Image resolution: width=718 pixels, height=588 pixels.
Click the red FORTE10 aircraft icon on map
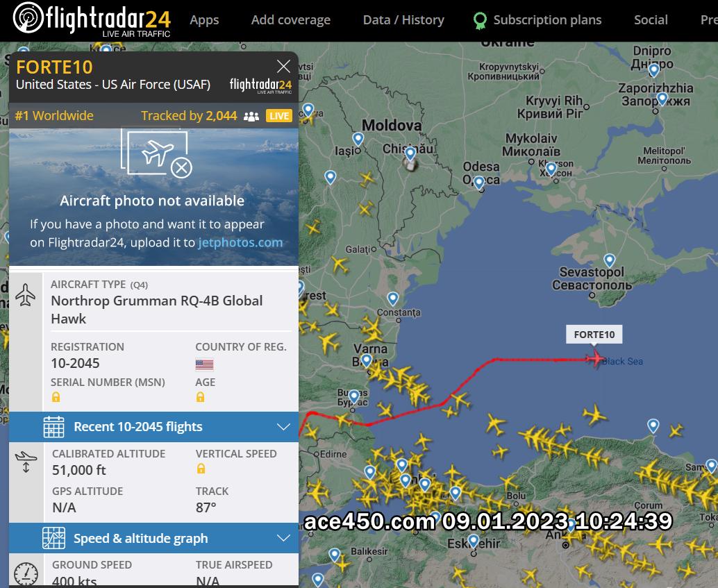(595, 359)
